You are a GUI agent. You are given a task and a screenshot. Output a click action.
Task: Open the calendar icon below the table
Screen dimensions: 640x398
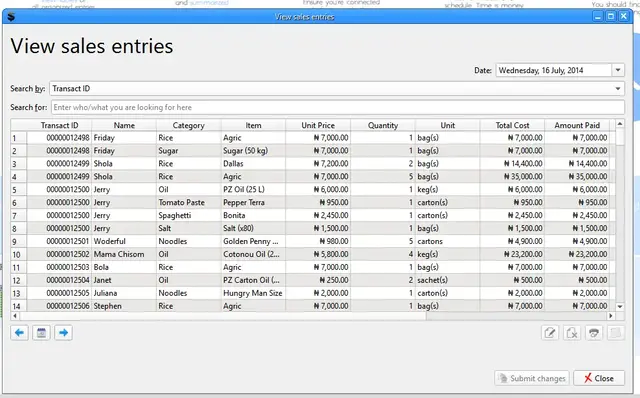(41, 333)
